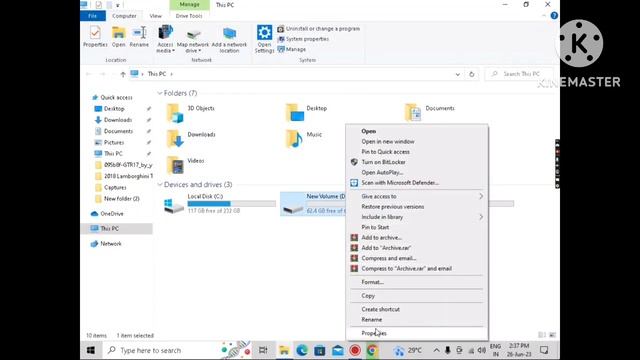Click the Back navigation arrow
The height and width of the screenshot is (360, 640).
pos(89,74)
